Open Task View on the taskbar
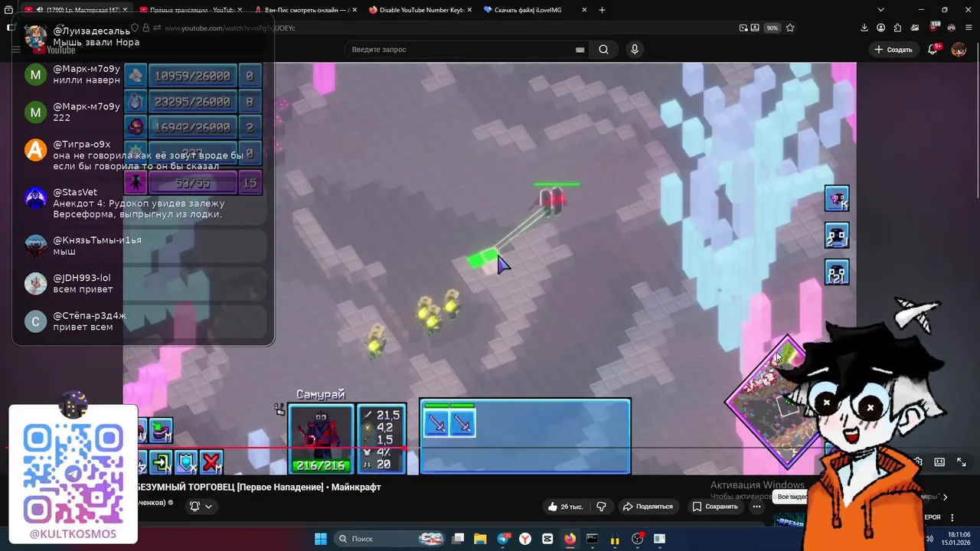980x551 pixels. tap(458, 539)
